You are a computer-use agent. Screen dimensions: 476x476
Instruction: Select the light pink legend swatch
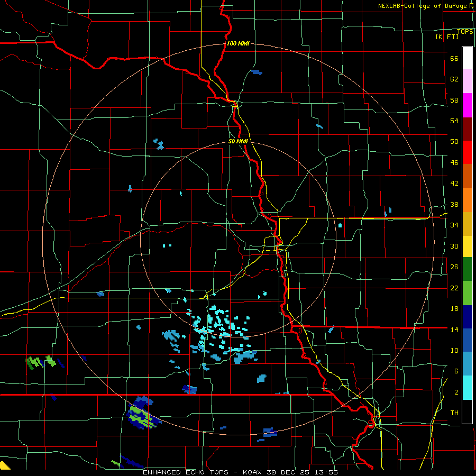click(x=467, y=81)
